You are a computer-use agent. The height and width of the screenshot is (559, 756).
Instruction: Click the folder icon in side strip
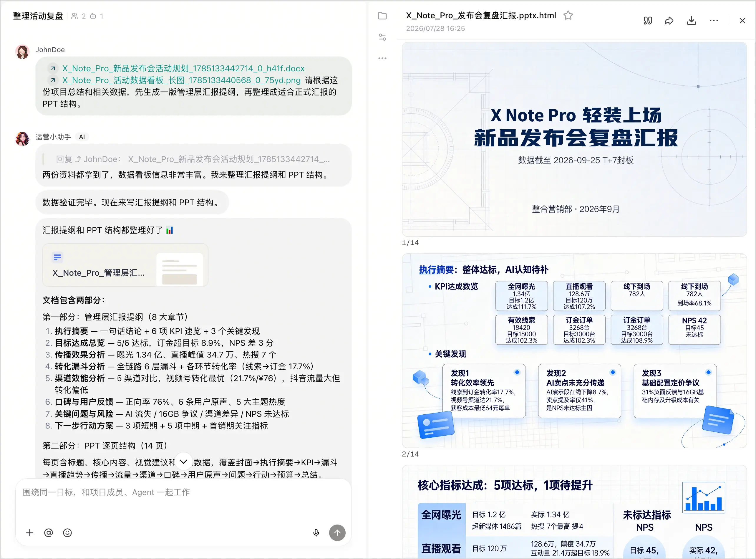click(382, 16)
